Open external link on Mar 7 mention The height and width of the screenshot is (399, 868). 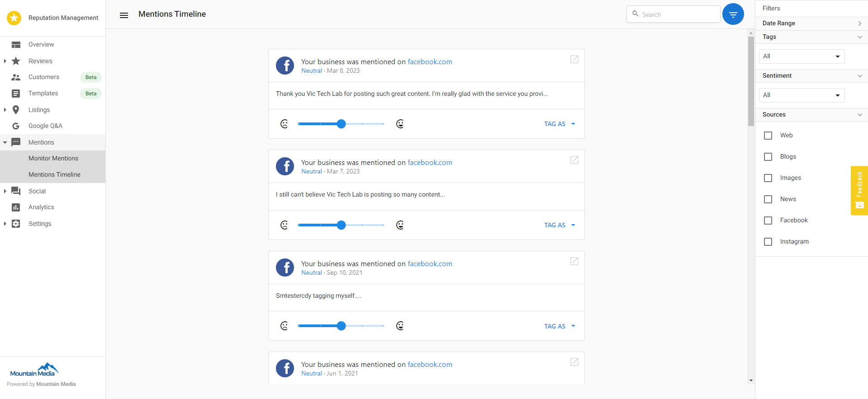point(574,160)
